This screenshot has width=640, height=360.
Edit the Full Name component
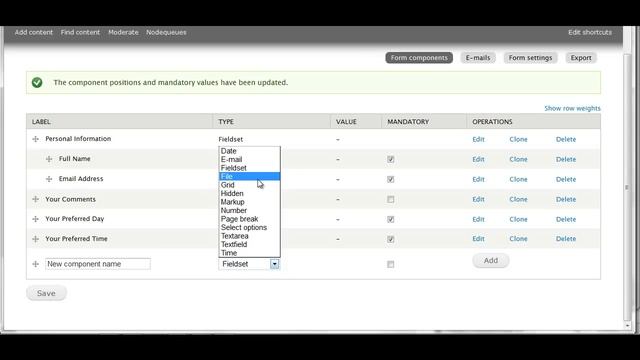(x=478, y=159)
